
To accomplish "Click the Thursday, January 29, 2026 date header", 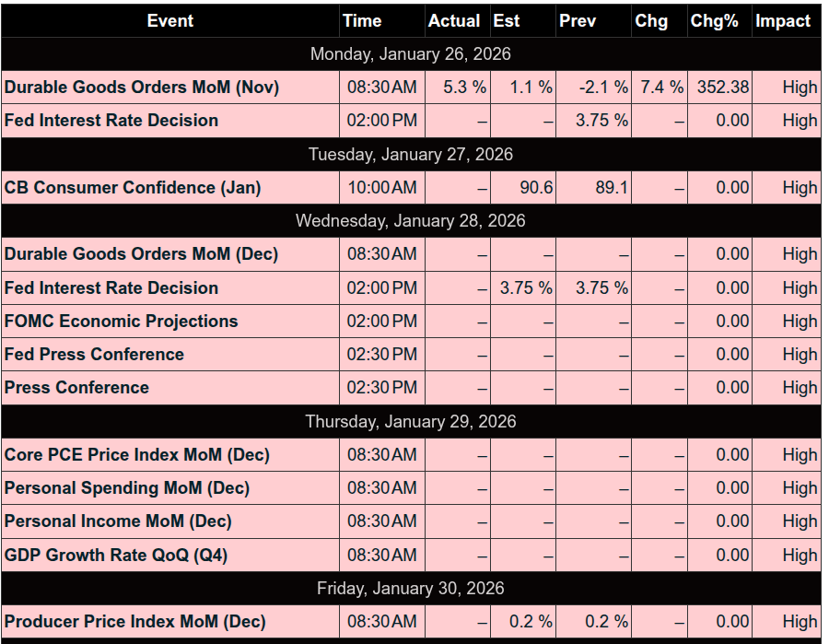I will pos(411,422).
